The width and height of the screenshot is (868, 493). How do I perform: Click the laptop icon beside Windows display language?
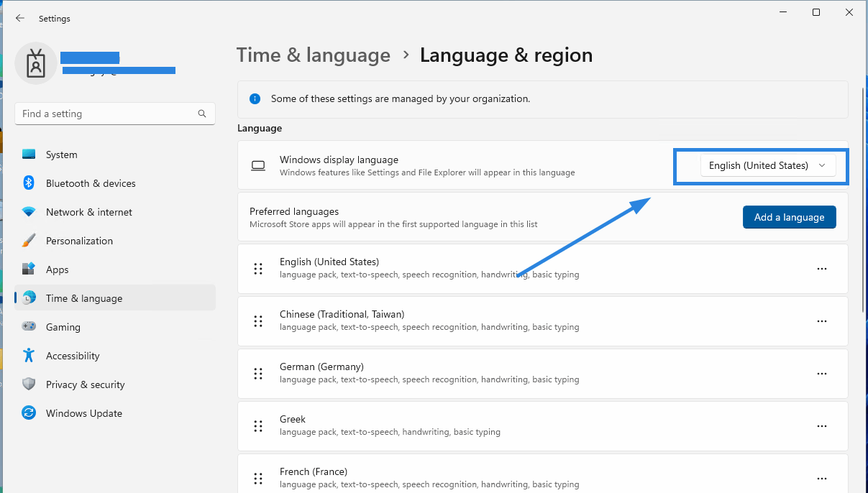(258, 166)
